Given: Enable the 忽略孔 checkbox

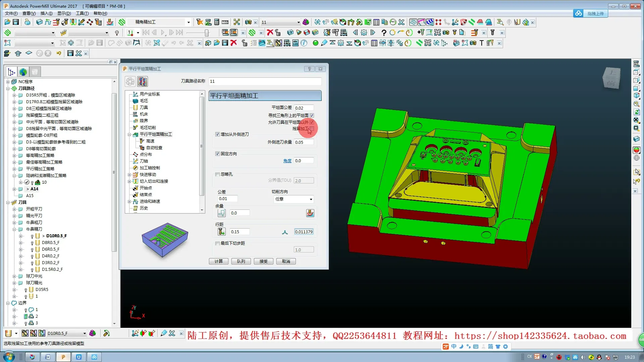Looking at the screenshot, I should 217,174.
